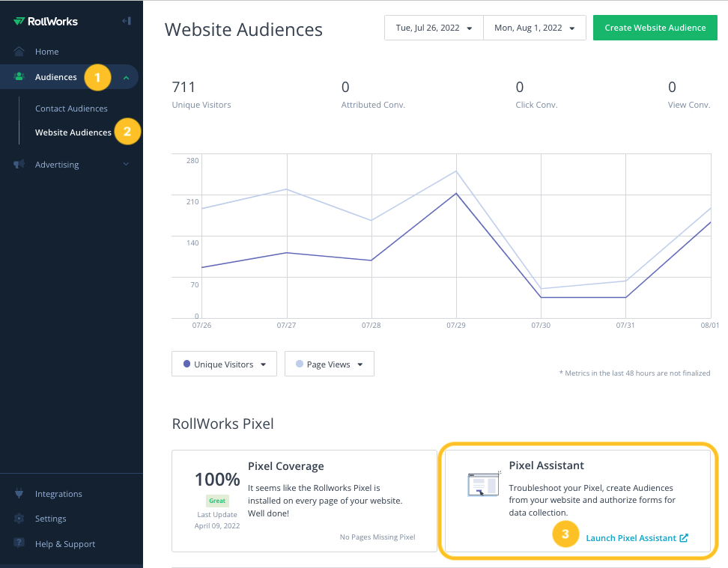This screenshot has width=728, height=568.
Task: Open the end date dropdown Mon, Aug 1, 2022
Action: click(535, 28)
